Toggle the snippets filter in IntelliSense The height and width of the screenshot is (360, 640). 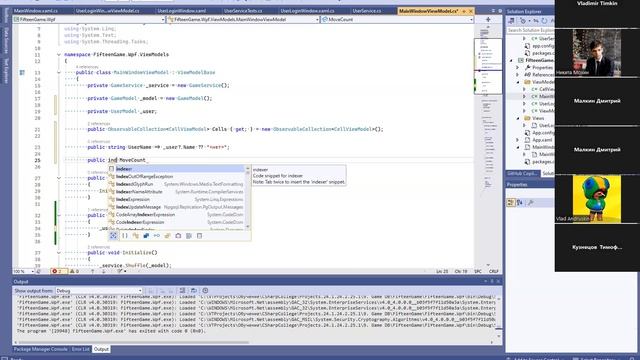tap(199, 236)
